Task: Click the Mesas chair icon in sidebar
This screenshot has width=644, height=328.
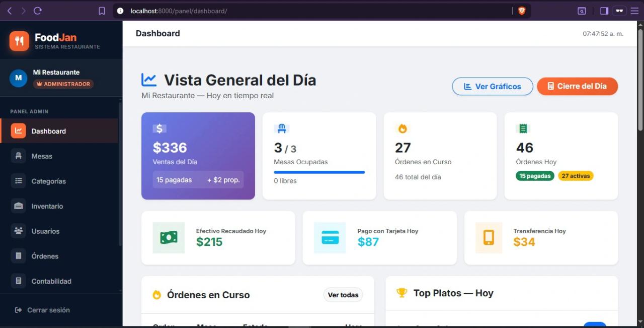Action: (x=19, y=156)
